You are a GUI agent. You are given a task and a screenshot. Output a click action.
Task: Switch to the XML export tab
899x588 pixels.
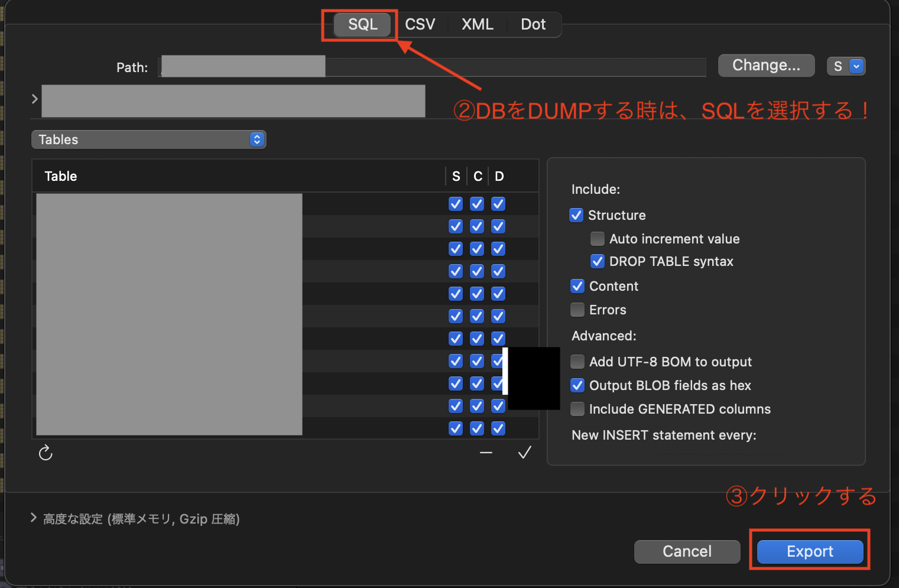[x=478, y=24]
